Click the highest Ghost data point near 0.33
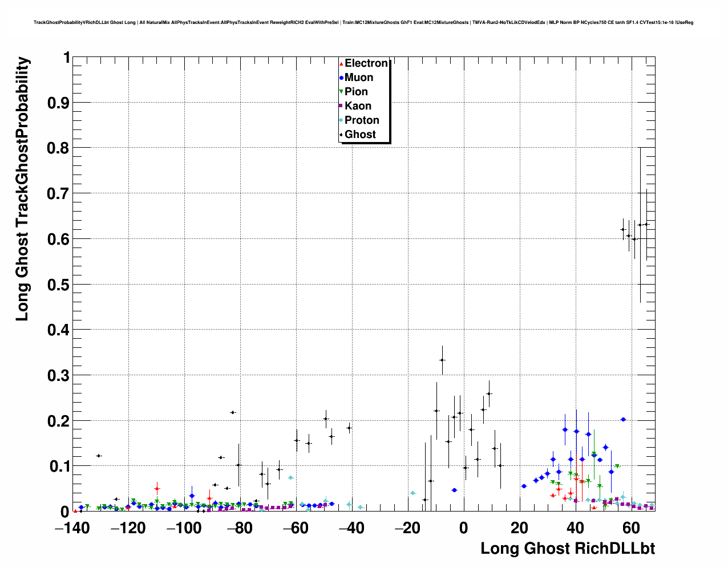Image resolution: width=728 pixels, height=568 pixels. pyautogui.click(x=442, y=360)
